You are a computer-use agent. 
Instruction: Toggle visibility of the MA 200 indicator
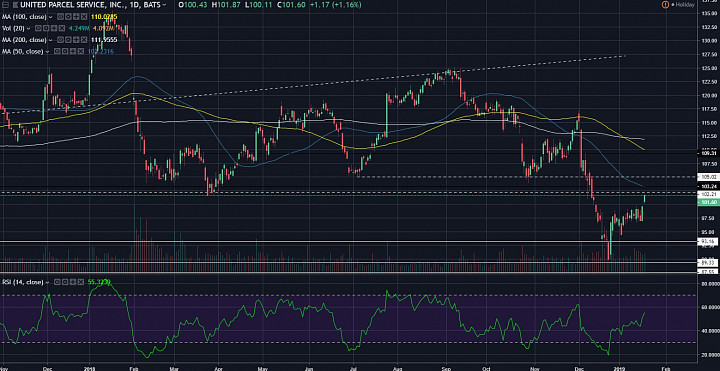(x=60, y=40)
